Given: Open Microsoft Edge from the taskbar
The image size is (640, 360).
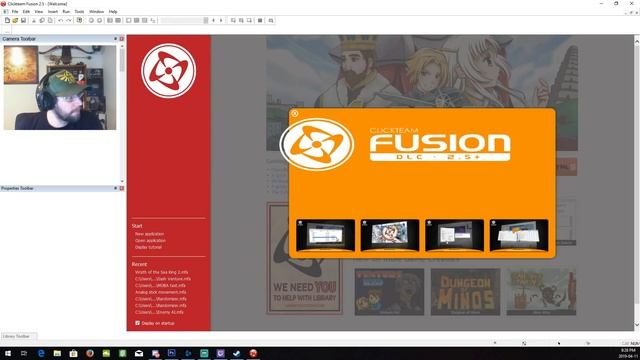Looking at the screenshot, I should point(41,353).
